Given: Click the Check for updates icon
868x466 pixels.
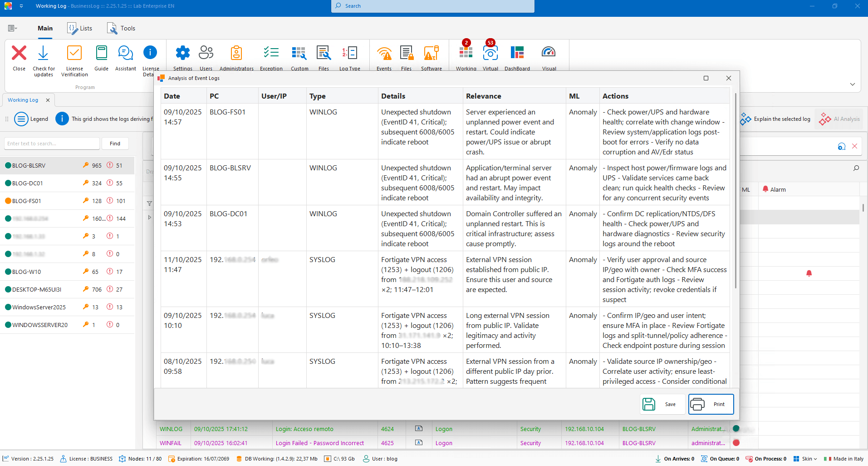Looking at the screenshot, I should pos(43,54).
